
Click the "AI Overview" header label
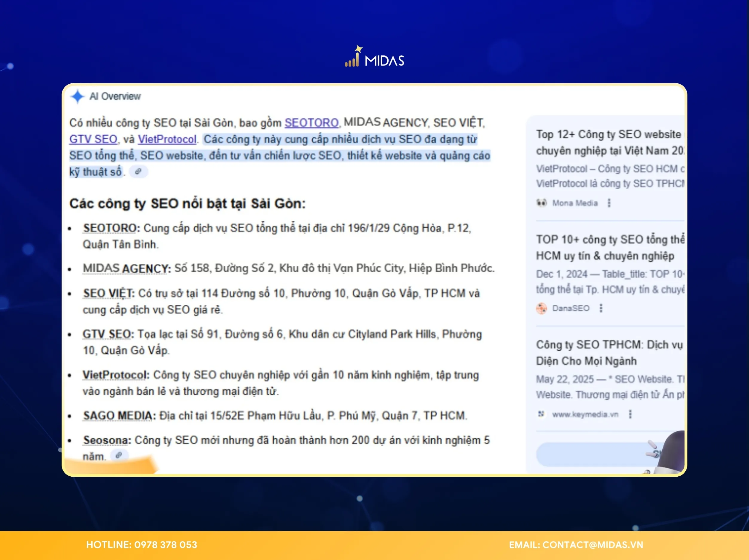pyautogui.click(x=114, y=96)
